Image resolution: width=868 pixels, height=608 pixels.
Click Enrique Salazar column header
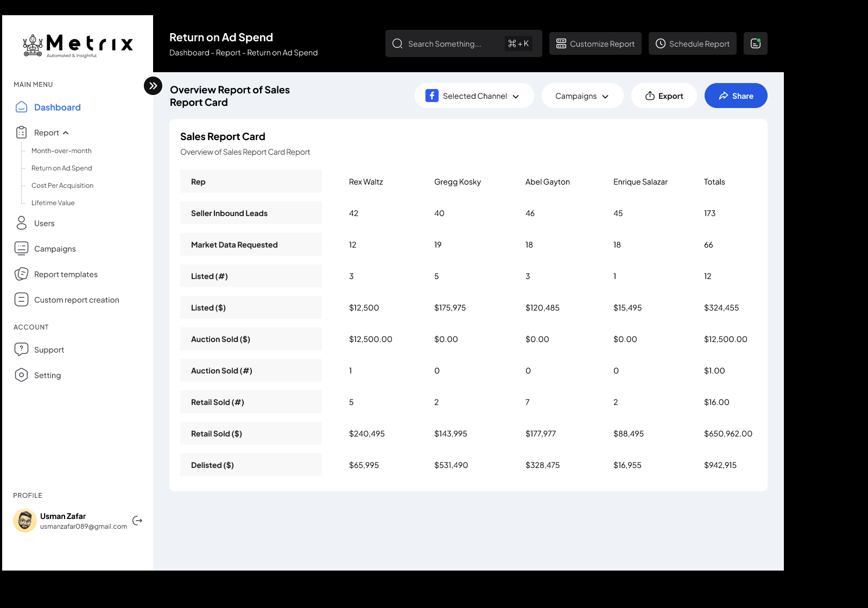[641, 181]
